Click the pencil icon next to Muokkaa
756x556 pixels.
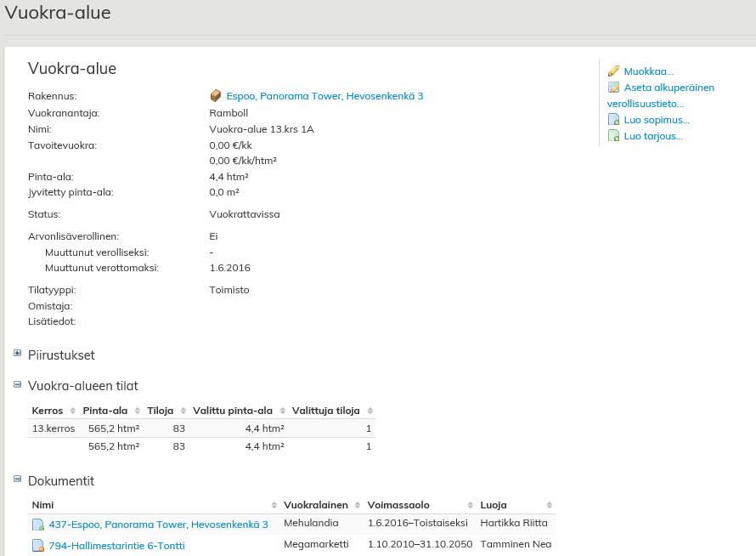pos(613,71)
